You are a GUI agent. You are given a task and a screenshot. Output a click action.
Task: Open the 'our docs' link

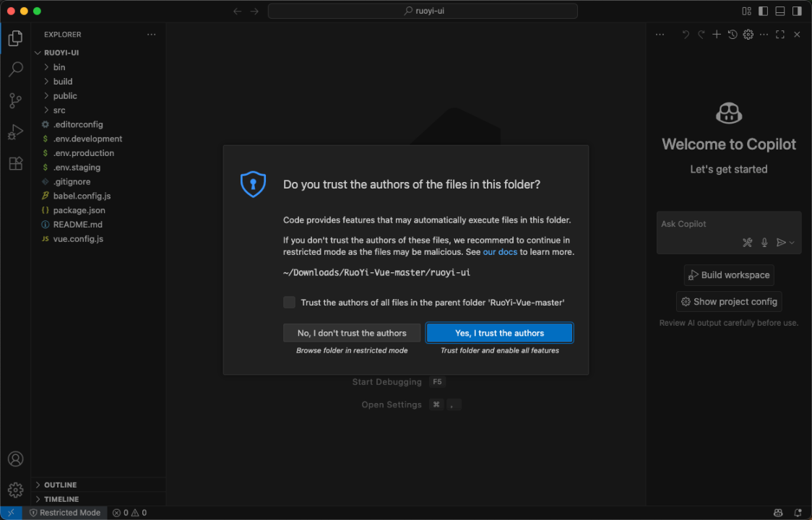[500, 252]
